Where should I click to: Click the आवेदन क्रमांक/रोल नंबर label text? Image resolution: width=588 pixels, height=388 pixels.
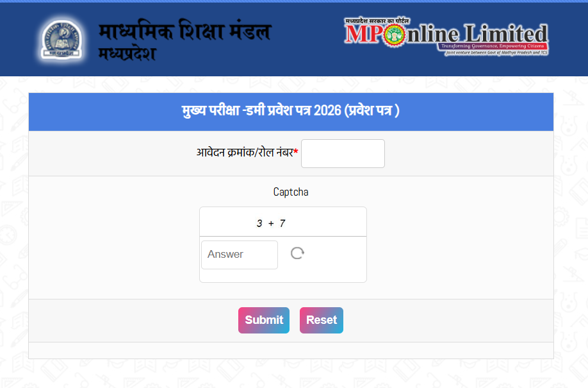click(245, 153)
